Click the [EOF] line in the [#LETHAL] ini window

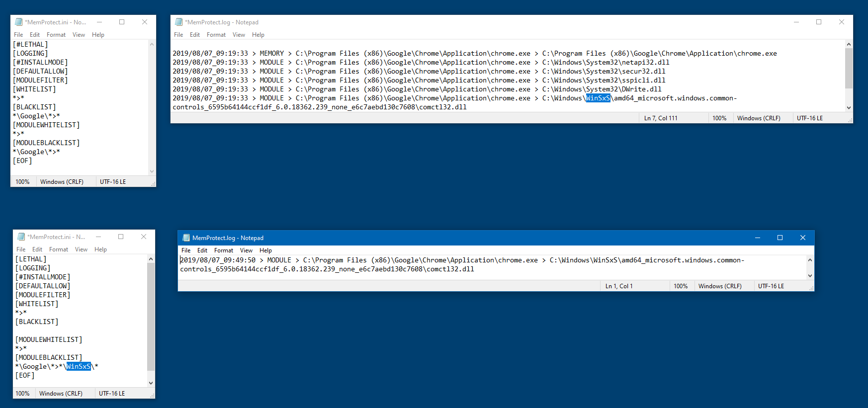[x=22, y=161]
